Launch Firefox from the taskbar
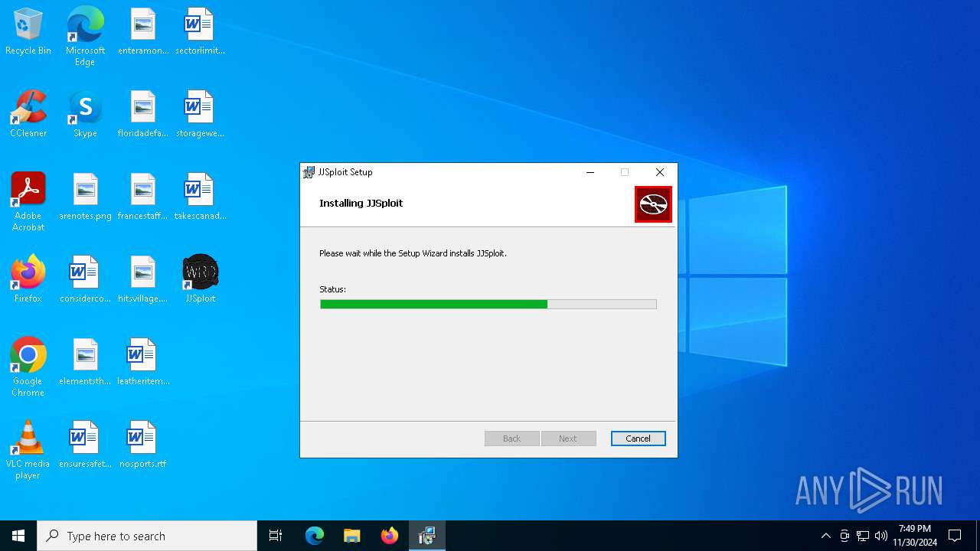This screenshot has height=551, width=980. click(390, 536)
